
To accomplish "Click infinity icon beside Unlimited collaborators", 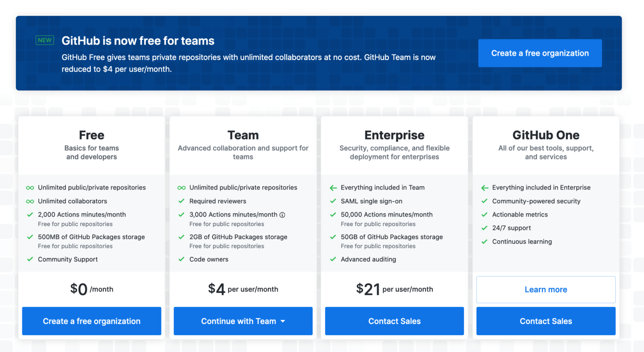I will coord(30,201).
